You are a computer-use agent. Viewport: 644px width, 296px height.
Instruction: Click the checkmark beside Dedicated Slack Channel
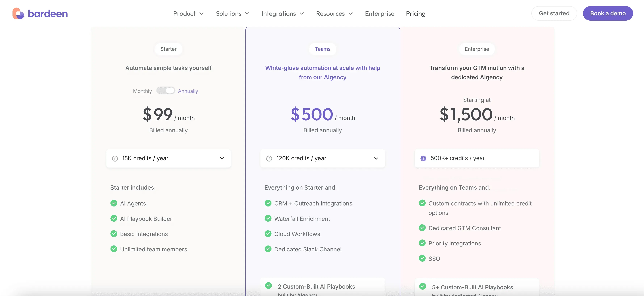coord(268,249)
